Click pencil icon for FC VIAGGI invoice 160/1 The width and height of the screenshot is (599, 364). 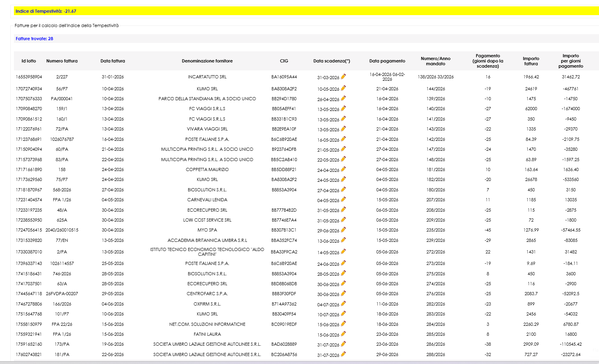(x=343, y=119)
